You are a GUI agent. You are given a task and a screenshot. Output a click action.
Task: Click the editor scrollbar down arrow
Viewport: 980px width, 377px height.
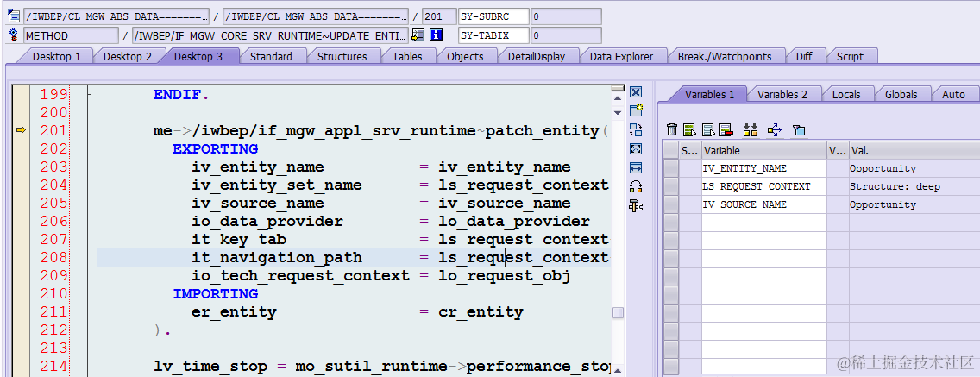click(x=618, y=112)
